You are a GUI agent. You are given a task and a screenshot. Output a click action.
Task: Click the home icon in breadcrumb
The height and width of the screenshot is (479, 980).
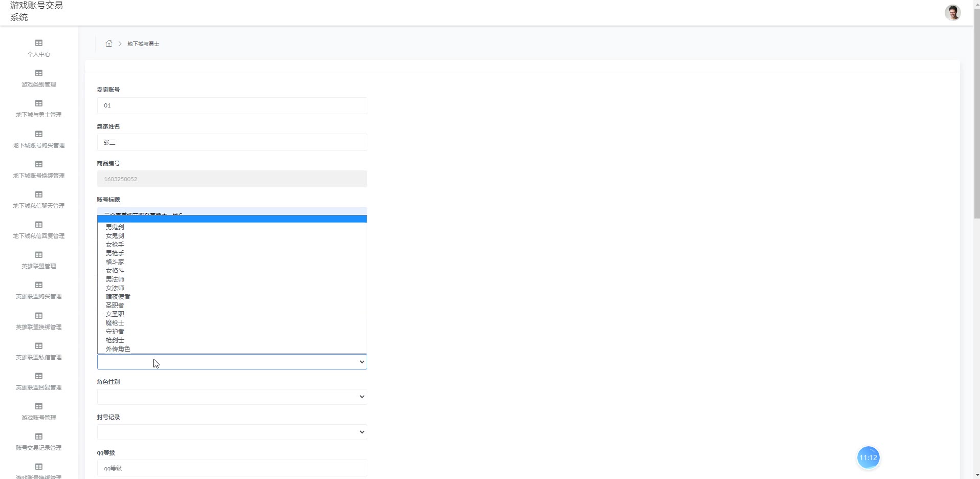(x=109, y=43)
